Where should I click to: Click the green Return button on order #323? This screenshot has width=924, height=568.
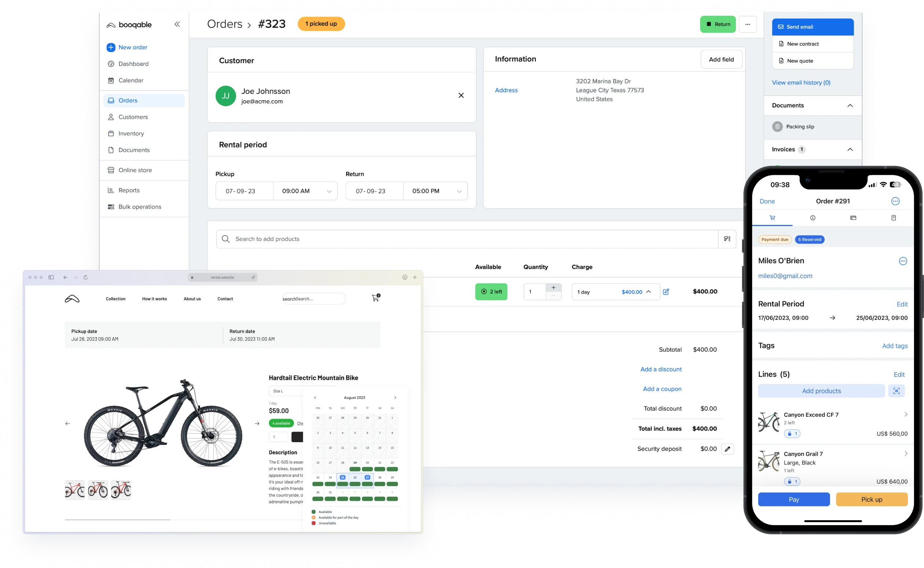(718, 24)
